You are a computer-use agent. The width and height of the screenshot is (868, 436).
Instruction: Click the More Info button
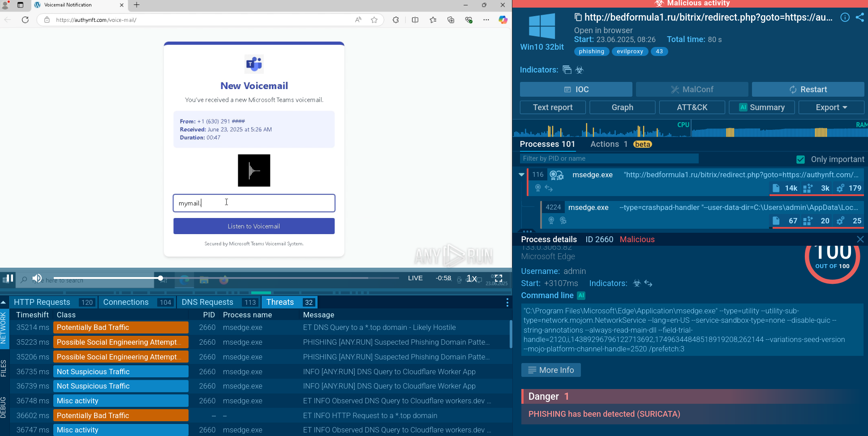pyautogui.click(x=551, y=370)
